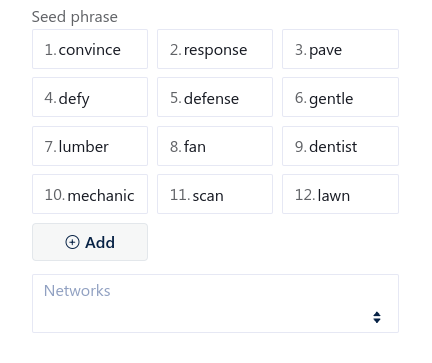Select seed word field 1 convince
The image size is (432, 363).
tap(90, 49)
